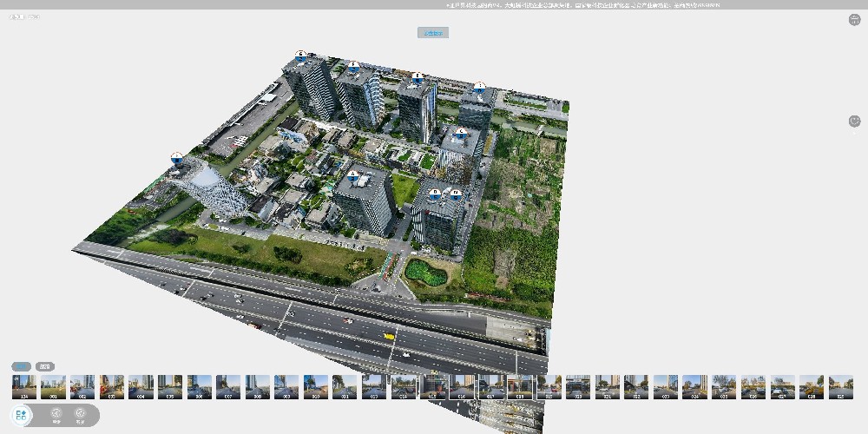Image resolution: width=868 pixels, height=434 pixels.
Task: Open the last thumbnail in the strip
Action: click(x=840, y=387)
